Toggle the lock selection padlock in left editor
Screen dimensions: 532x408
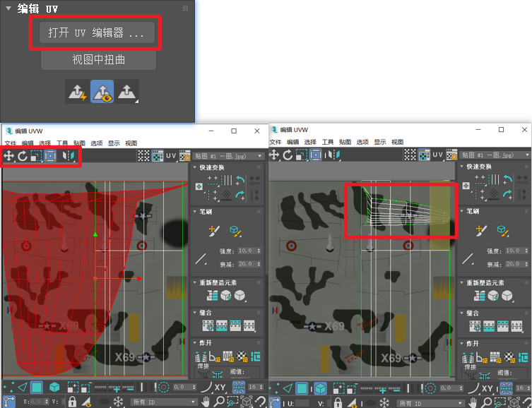point(71,402)
